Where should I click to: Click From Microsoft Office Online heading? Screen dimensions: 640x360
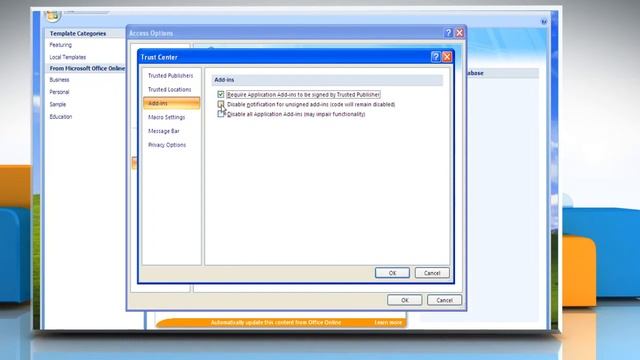point(87,68)
